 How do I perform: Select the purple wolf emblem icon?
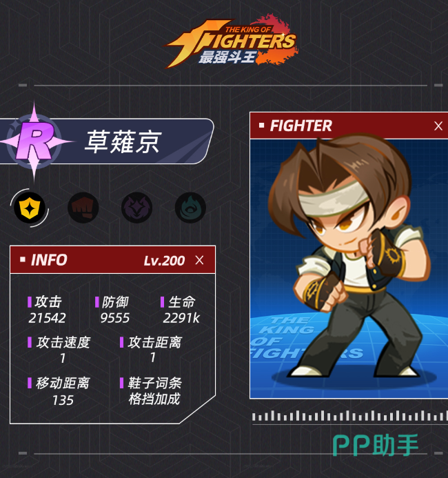pyautogui.click(x=136, y=208)
